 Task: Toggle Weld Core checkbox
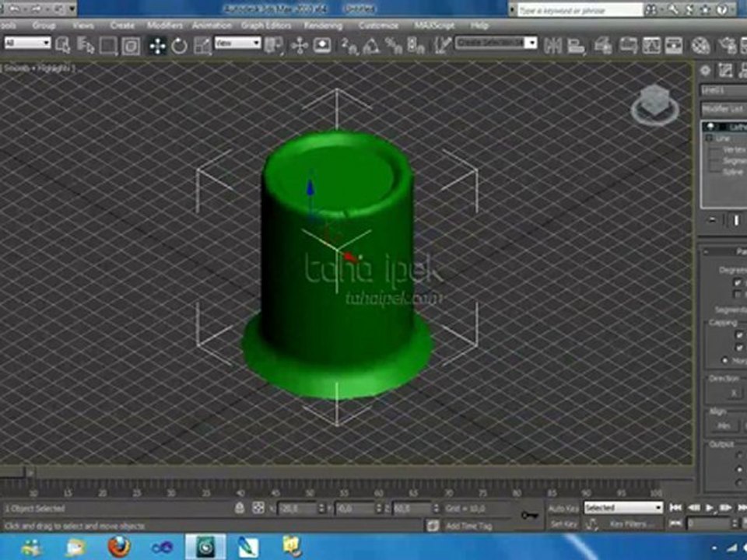point(738,282)
